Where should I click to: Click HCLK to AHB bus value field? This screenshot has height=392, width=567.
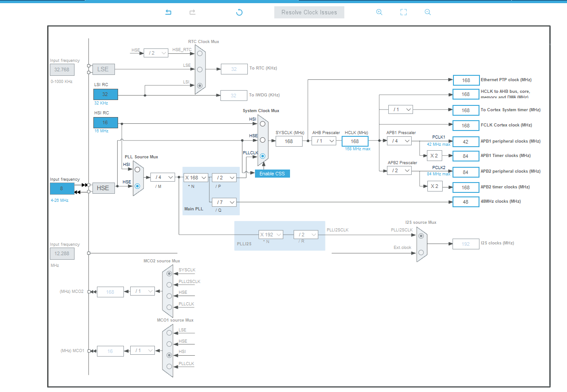(466, 94)
